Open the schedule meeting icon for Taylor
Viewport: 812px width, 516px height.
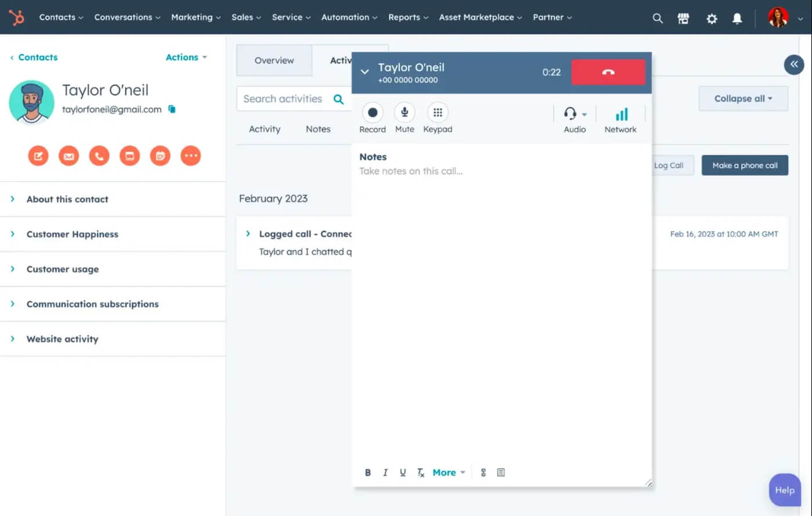pos(160,156)
